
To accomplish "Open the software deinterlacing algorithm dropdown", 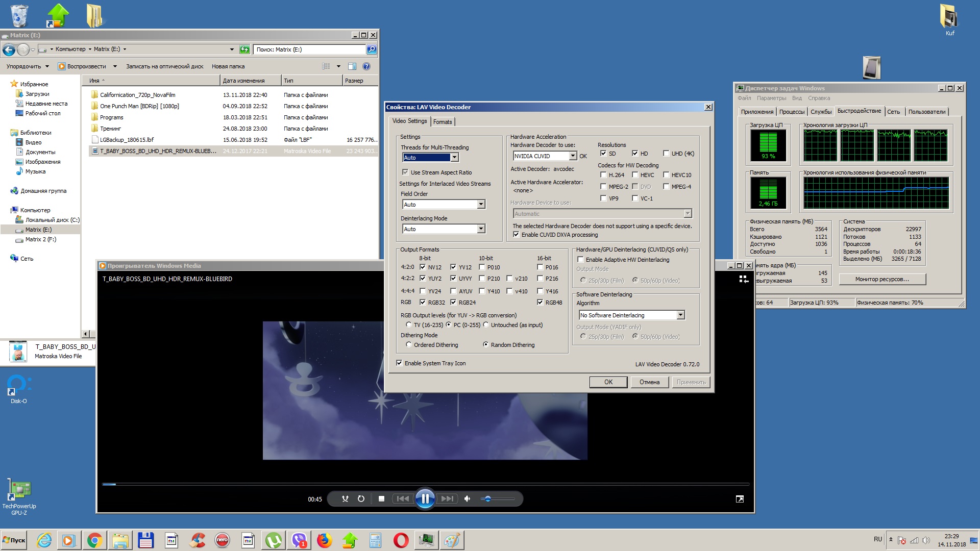I will point(680,315).
